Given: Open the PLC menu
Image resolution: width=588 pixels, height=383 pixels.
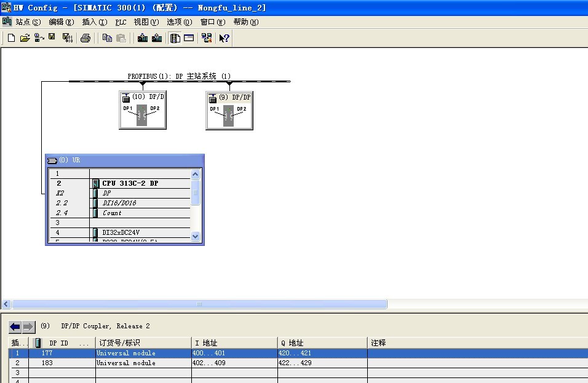Looking at the screenshot, I should (x=121, y=22).
